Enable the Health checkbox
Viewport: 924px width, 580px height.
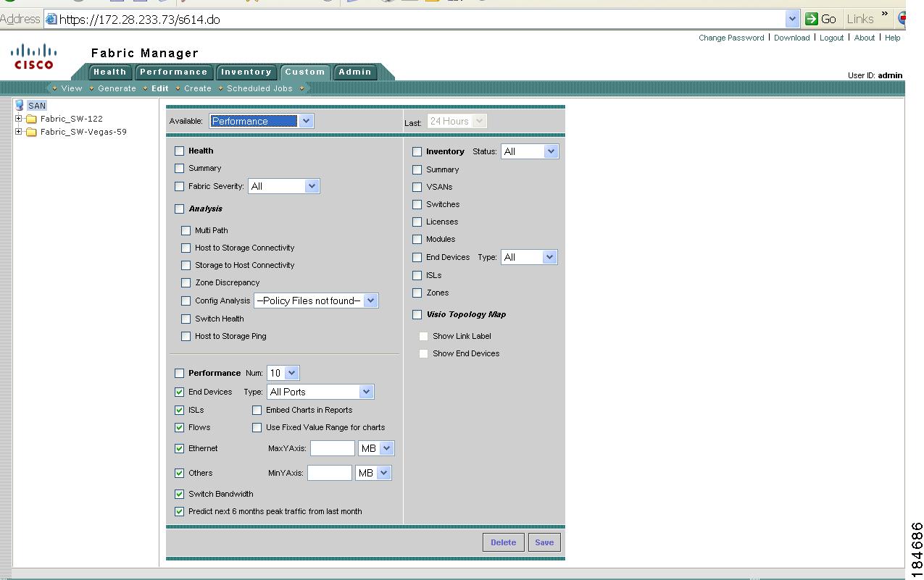click(178, 151)
